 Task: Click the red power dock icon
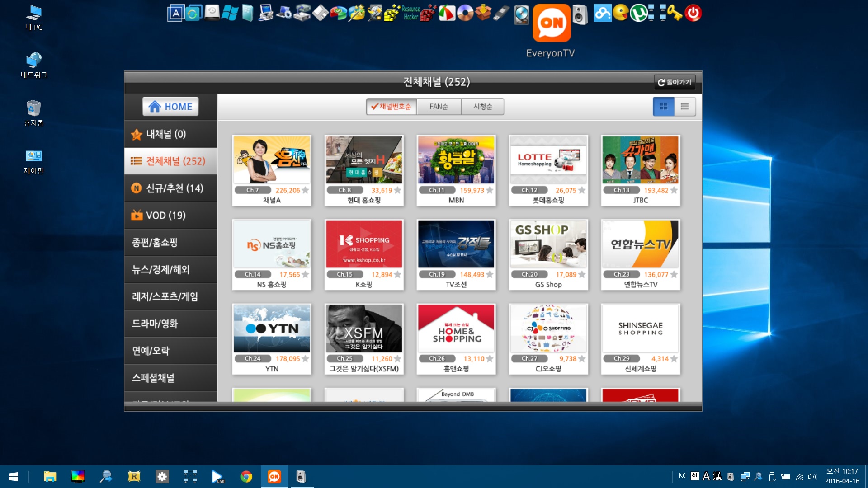click(x=693, y=13)
